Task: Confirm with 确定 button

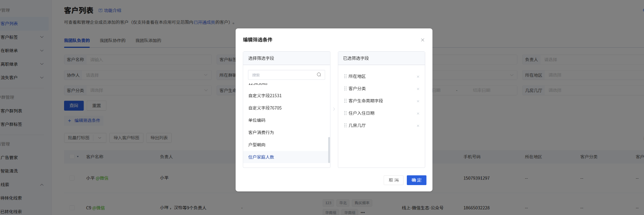Action: click(x=417, y=180)
